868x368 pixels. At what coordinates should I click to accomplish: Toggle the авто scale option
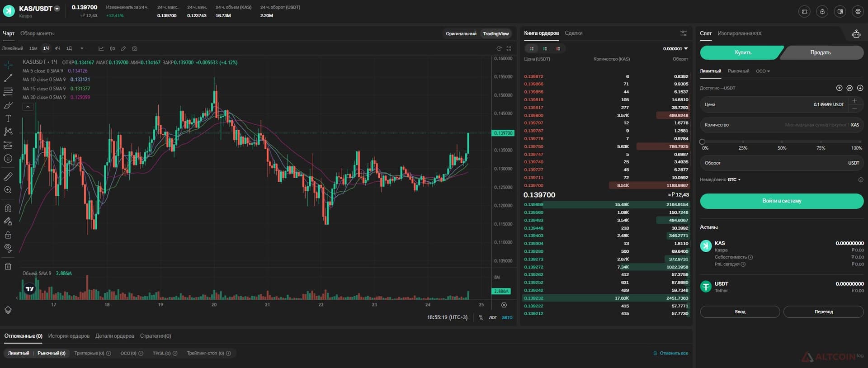point(507,317)
